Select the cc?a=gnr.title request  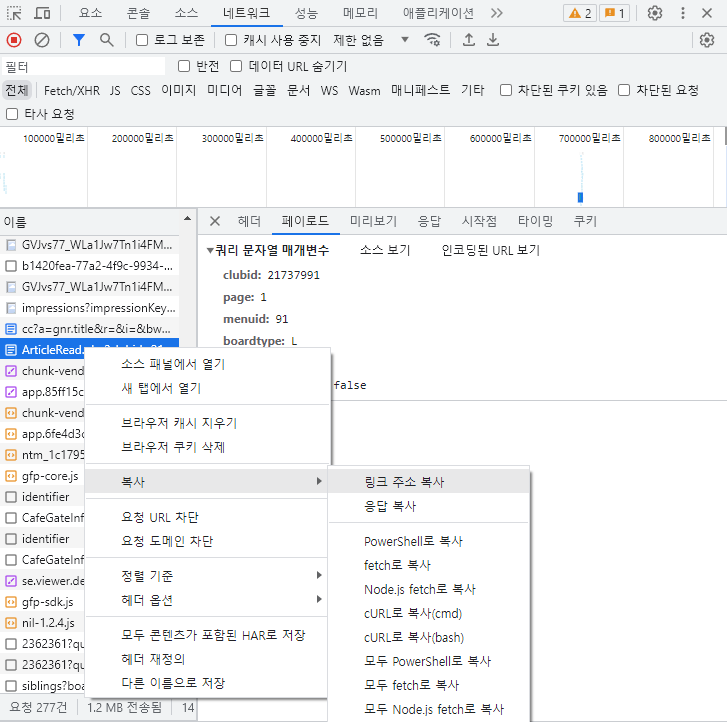tap(89, 329)
